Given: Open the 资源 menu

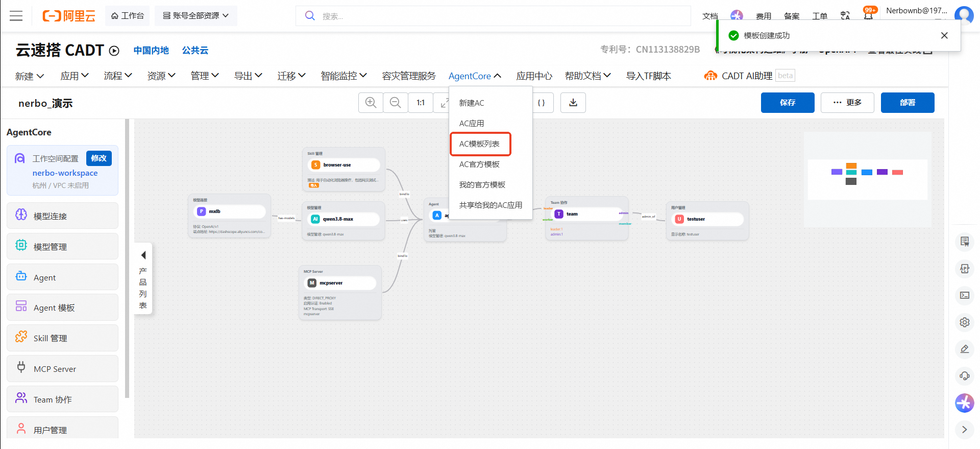Looking at the screenshot, I should pyautogui.click(x=161, y=76).
